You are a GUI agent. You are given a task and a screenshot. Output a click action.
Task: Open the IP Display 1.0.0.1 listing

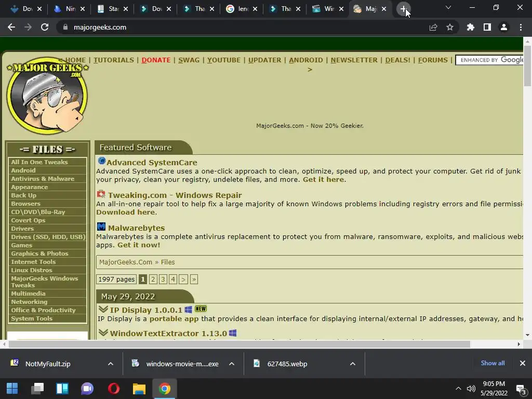pyautogui.click(x=146, y=310)
